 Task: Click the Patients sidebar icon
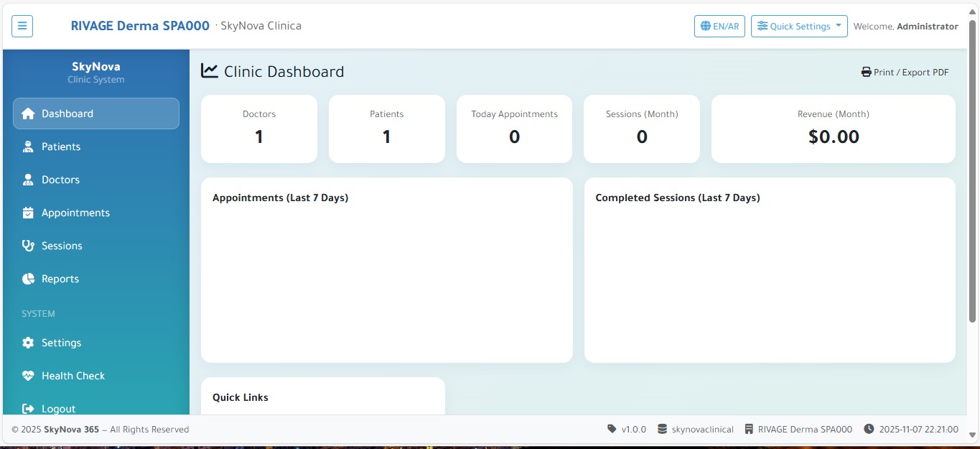pyautogui.click(x=28, y=147)
